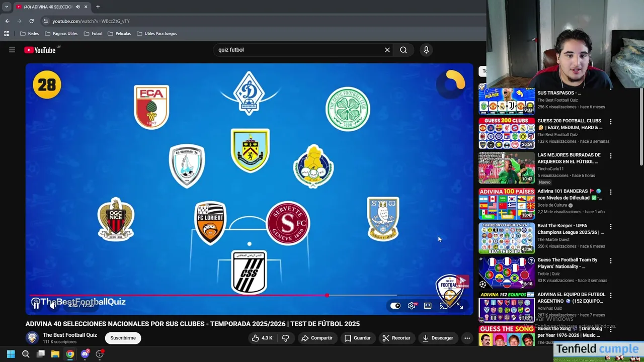Screen dimensions: 644x362
Task: Open the Utiles Para Juegos bookmarks folder
Action: click(x=157, y=34)
